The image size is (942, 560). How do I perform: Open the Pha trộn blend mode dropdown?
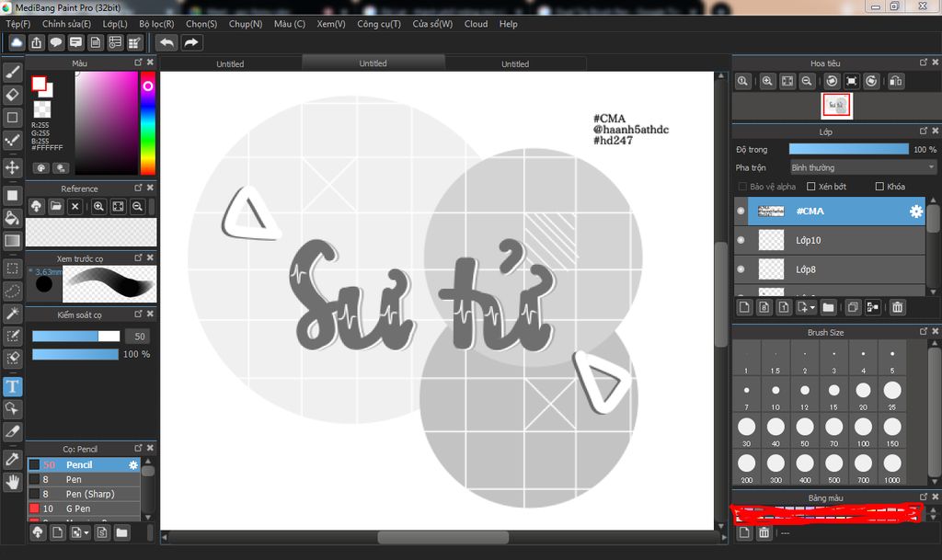(x=863, y=167)
